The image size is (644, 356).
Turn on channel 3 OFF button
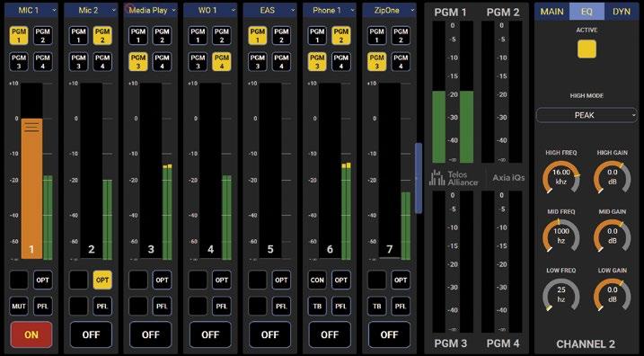coord(151,334)
